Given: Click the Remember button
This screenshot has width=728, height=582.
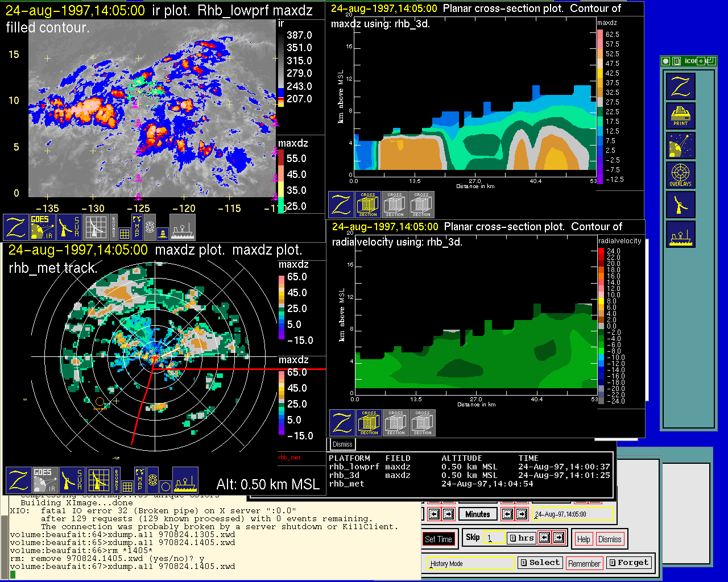Looking at the screenshot, I should pyautogui.click(x=584, y=563).
